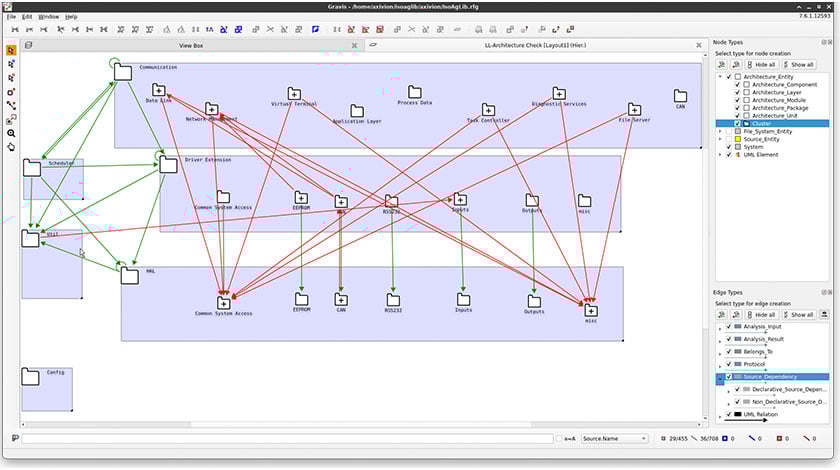
Task: Select the zoom magnifier tool in left toolbar
Action: 11,133
